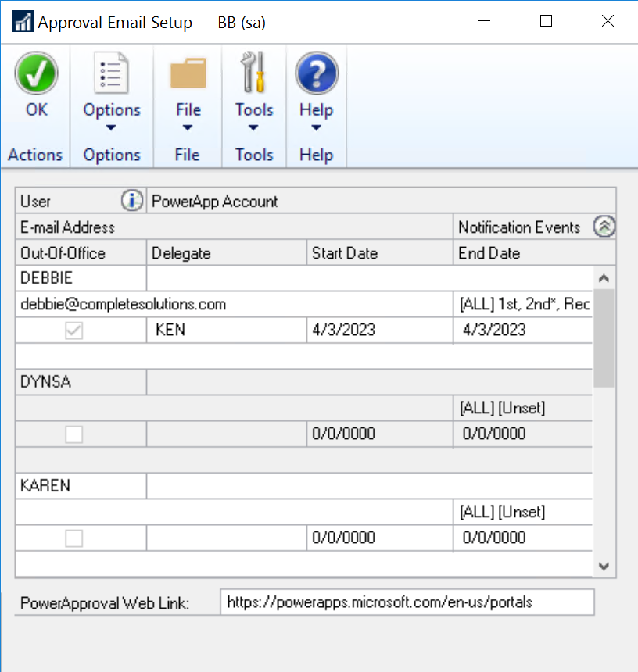Viewport: 638px width, 672px height.
Task: Click KAREN's End Date 0/0/0000
Action: 522,538
